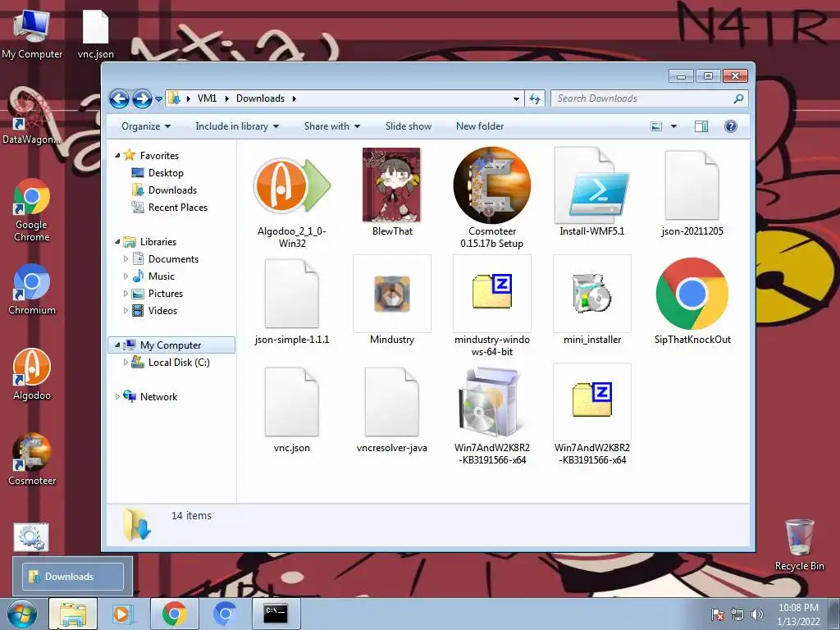Start Slide show

pos(409,126)
